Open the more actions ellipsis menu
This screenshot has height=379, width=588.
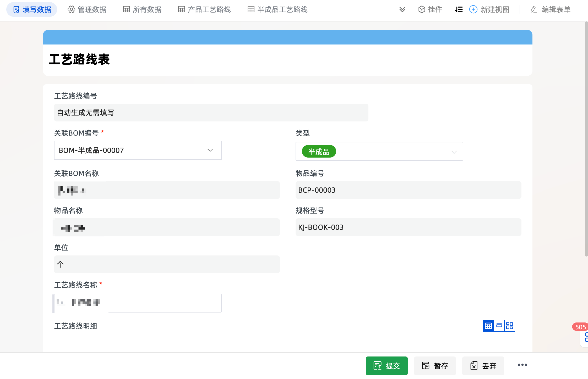[x=522, y=365]
